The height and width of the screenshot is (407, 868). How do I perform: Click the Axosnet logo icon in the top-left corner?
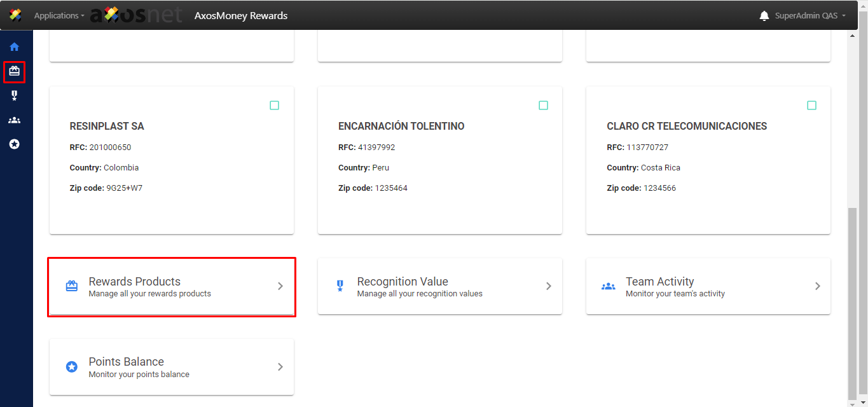(15, 15)
